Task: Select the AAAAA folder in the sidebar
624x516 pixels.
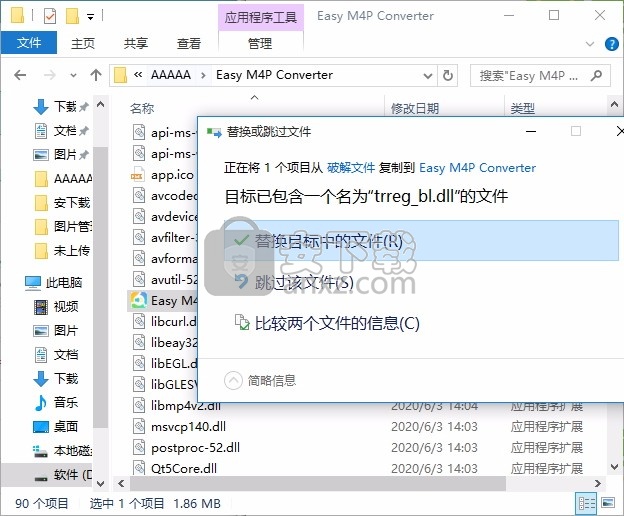Action: 64,179
